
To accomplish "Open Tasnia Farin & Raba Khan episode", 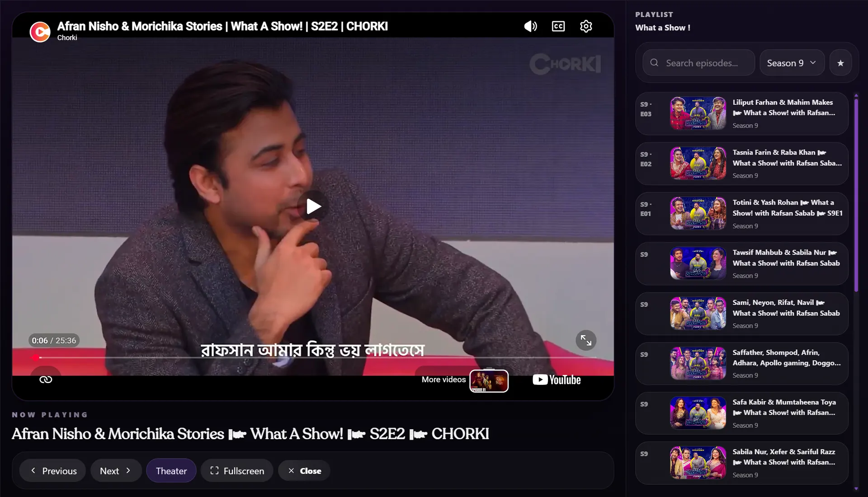I will tap(742, 164).
